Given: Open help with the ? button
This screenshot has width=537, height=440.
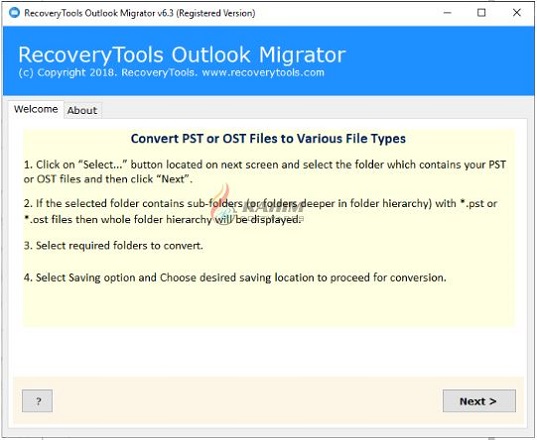Looking at the screenshot, I should [x=37, y=401].
